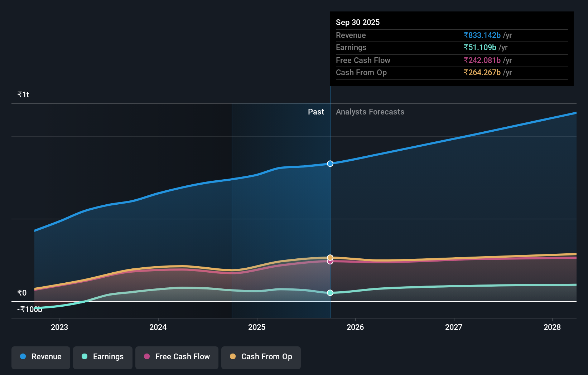Click the orange Cash From Op marker

[330, 257]
